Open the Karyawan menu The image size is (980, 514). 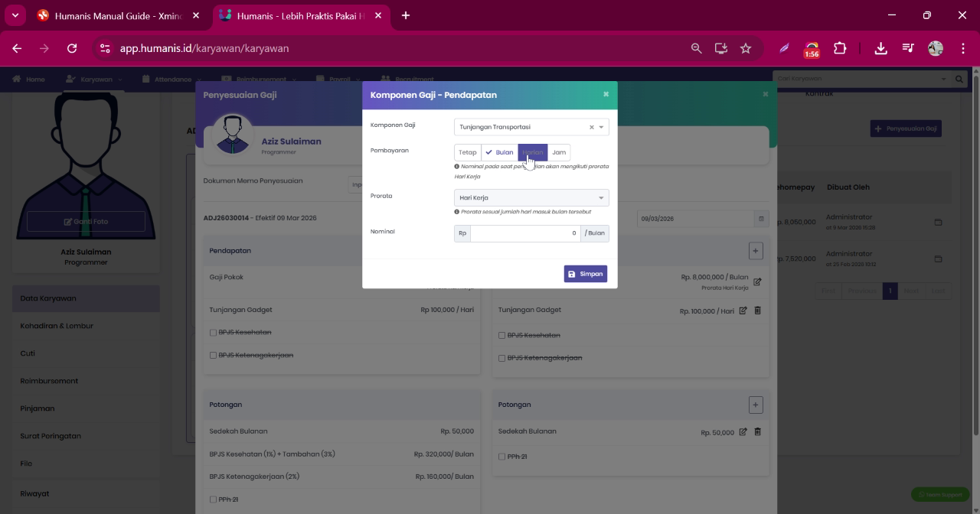click(x=94, y=79)
